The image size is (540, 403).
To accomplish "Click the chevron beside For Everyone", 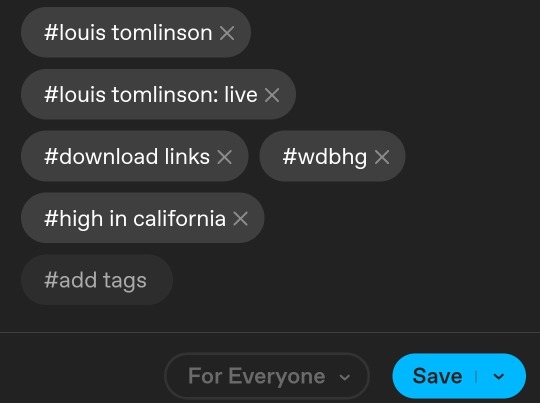I will pos(344,377).
